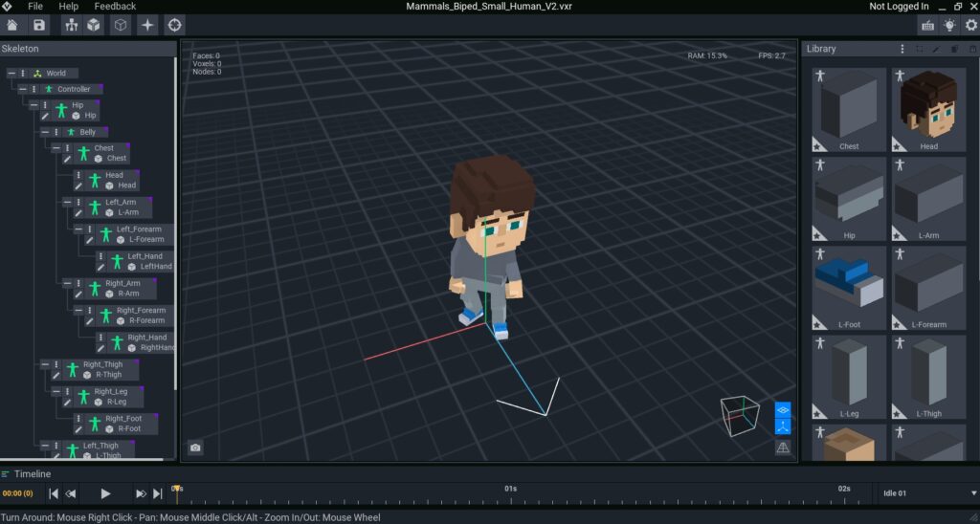Image resolution: width=980 pixels, height=524 pixels.
Task: Select the L-Foot thumbnail in Library
Action: coord(849,288)
